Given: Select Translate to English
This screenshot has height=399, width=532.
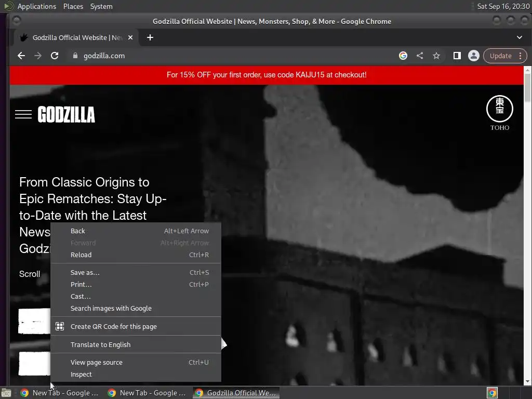Looking at the screenshot, I should (136, 345).
